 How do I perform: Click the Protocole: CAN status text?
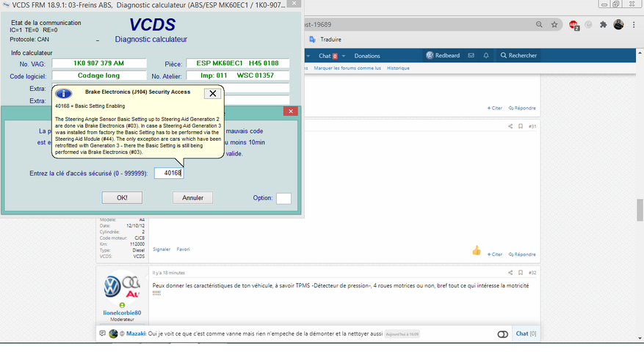click(29, 40)
